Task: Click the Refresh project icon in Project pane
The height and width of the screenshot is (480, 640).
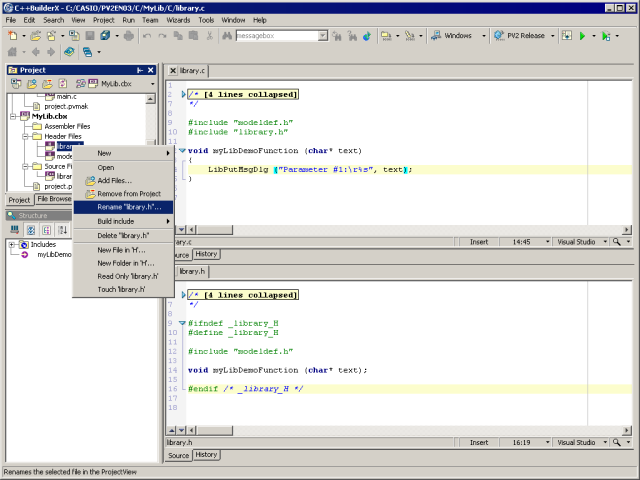Action: click(63, 84)
